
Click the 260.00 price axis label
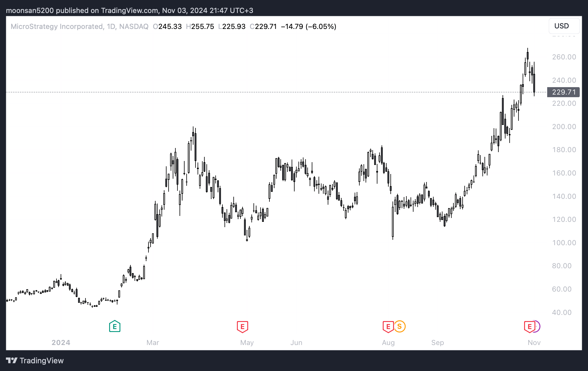tap(564, 57)
